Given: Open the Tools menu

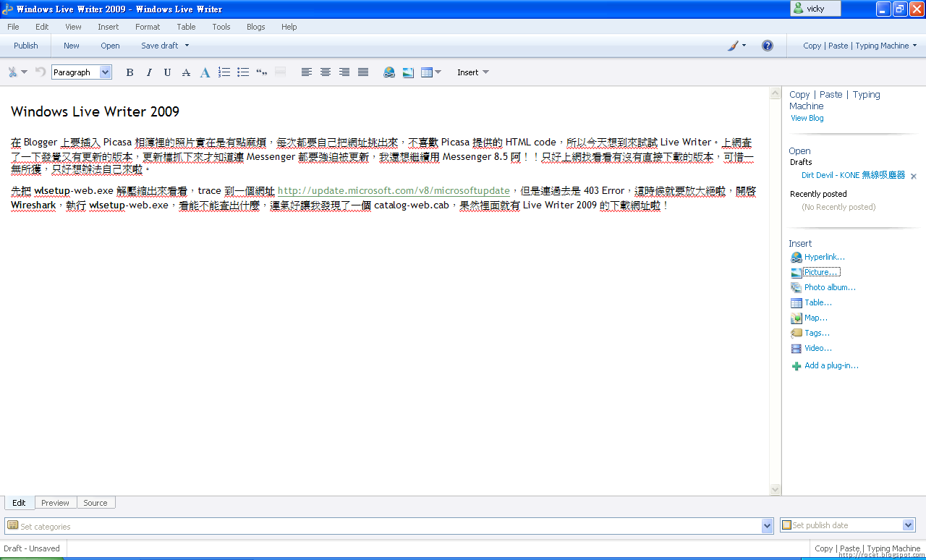Looking at the screenshot, I should click(x=221, y=27).
